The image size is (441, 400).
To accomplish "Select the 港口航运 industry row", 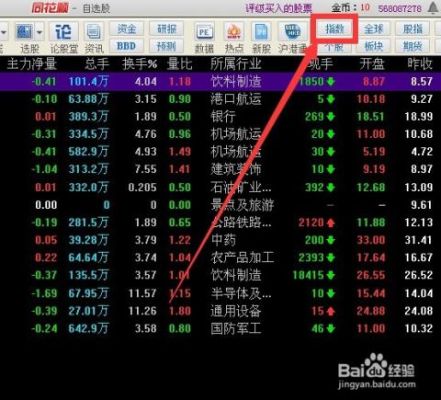I will pyautogui.click(x=220, y=99).
